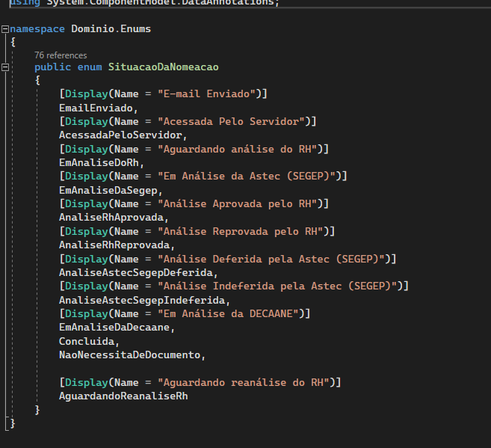Screen dimensions: 491x448
Task: Click the EmAnaliseDoRh enum member
Action: 99,162
